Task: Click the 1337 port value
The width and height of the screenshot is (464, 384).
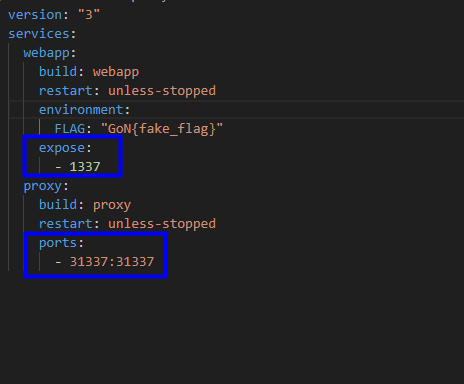Action: coord(85,167)
